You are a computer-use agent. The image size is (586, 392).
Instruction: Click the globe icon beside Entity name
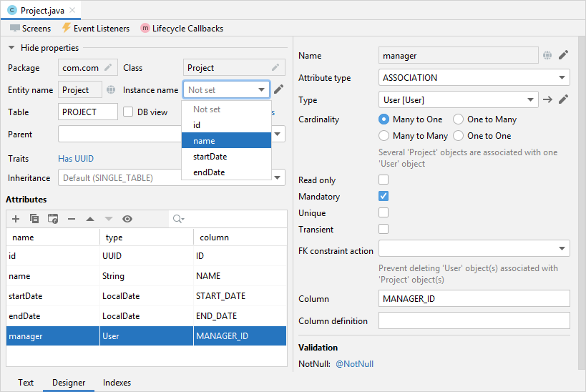pos(111,90)
